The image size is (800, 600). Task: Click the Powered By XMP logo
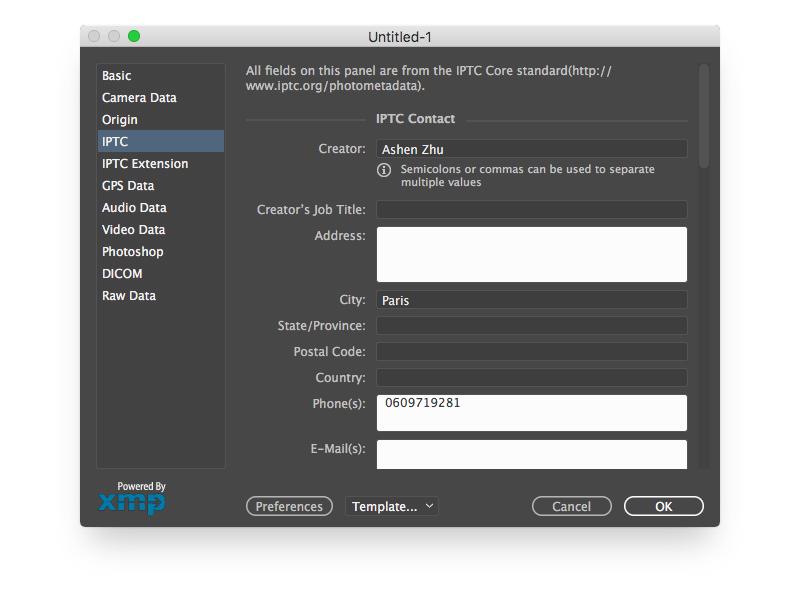pyautogui.click(x=133, y=497)
